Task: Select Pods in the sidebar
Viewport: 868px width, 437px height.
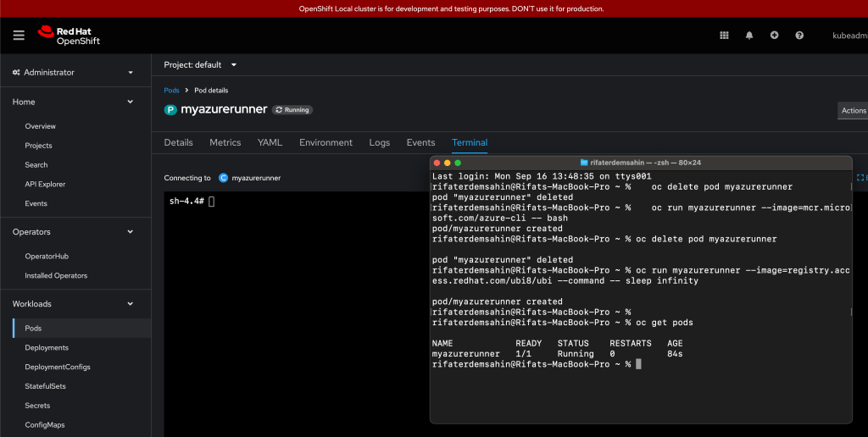Action: 33,328
